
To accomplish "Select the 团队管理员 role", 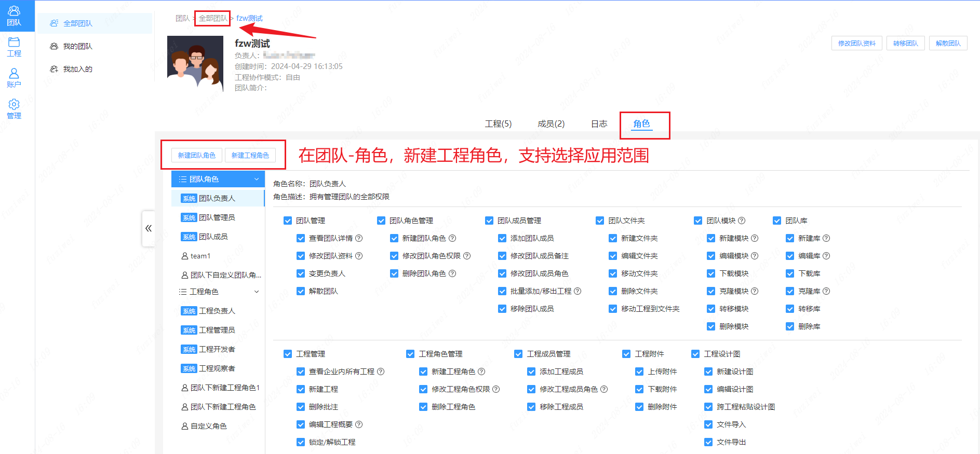I will tap(218, 217).
